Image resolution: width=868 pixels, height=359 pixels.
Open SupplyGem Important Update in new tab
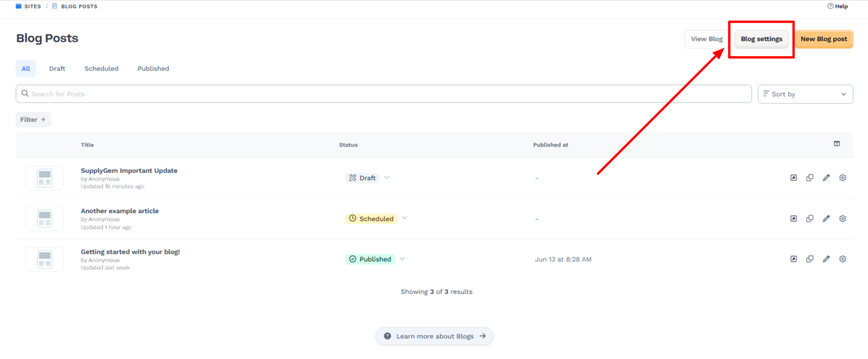(x=794, y=178)
